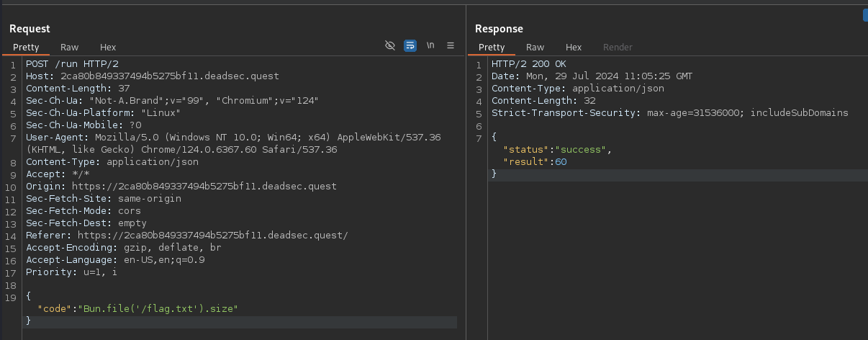Open the Request hamburger options menu
868x340 pixels.
(x=451, y=45)
